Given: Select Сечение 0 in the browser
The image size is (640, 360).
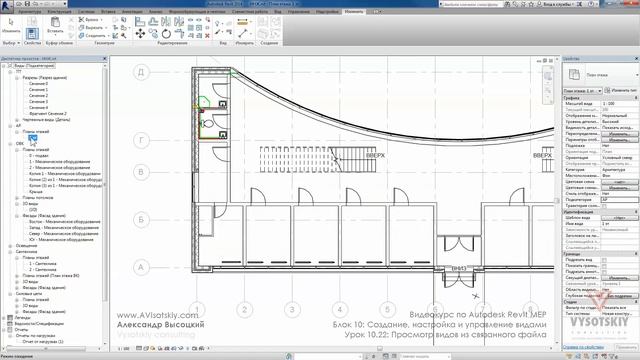Looking at the screenshot, I should click(x=38, y=84).
